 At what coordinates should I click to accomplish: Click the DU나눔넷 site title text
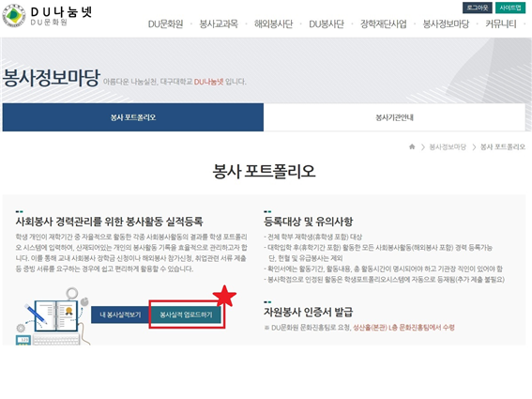pos(61,12)
